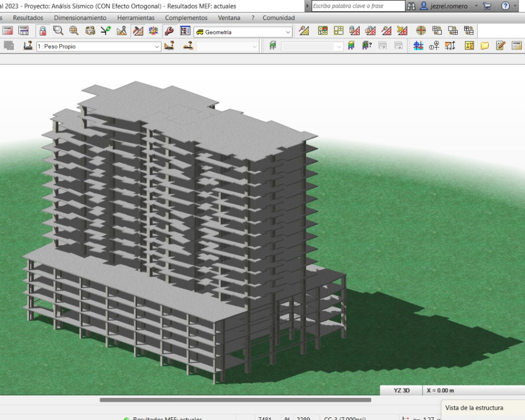
Task: Open the Dimensionamiento menu
Action: tap(80, 18)
